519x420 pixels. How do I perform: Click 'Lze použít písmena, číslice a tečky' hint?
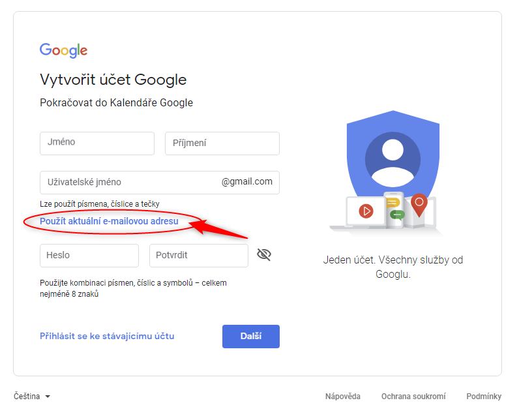pos(100,204)
